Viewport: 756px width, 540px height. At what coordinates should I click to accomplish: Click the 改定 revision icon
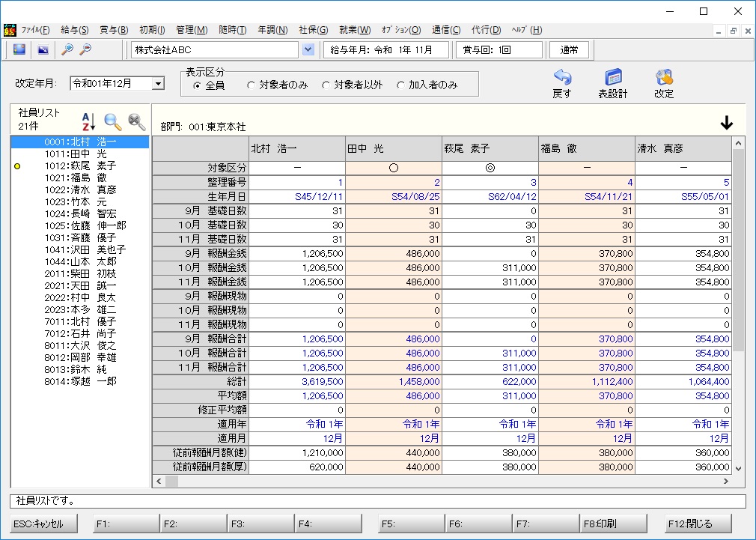(x=664, y=77)
